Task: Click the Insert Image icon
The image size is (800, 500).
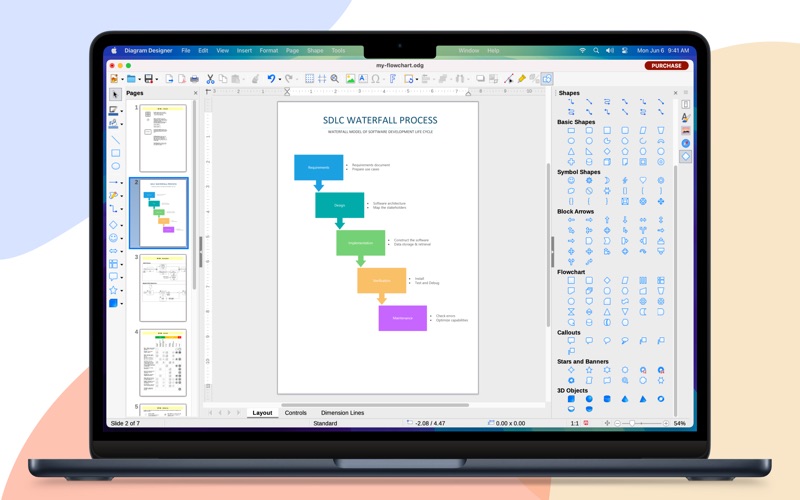Action: pyautogui.click(x=350, y=79)
